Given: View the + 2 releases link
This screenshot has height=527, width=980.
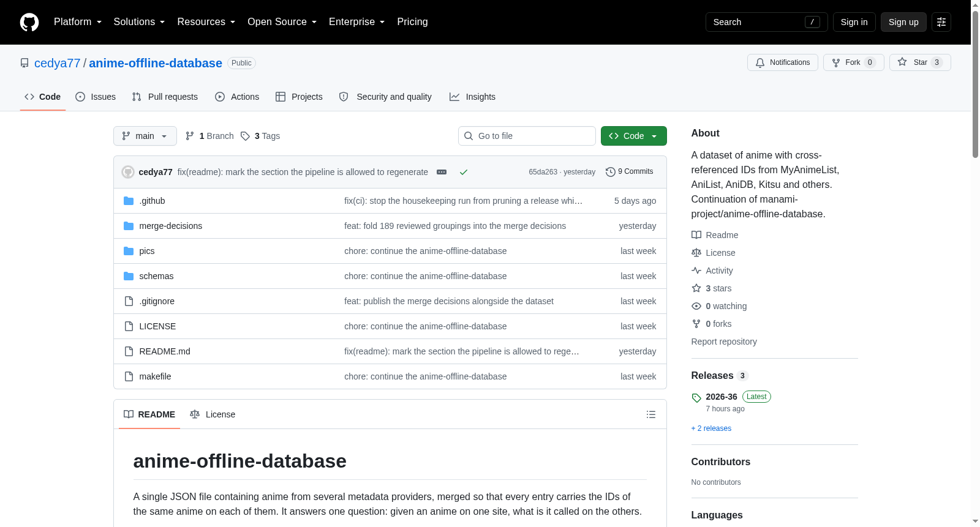Looking at the screenshot, I should pos(711,428).
